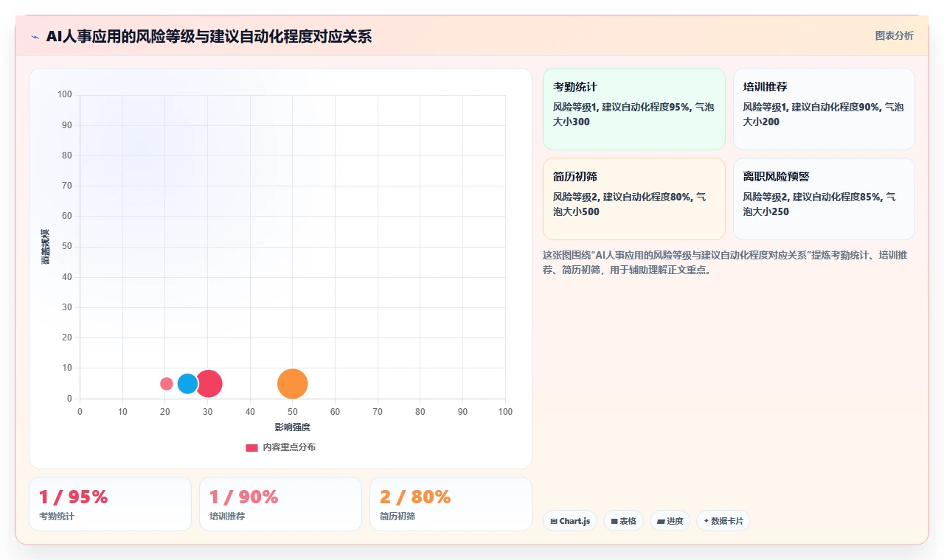Click the large red bubble in the chart
944x560 pixels.
[209, 384]
